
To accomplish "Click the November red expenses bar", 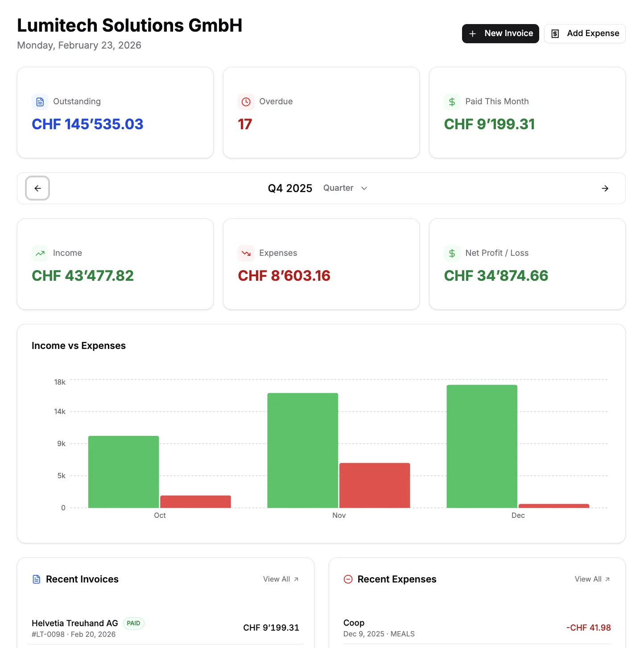I will pos(374,485).
